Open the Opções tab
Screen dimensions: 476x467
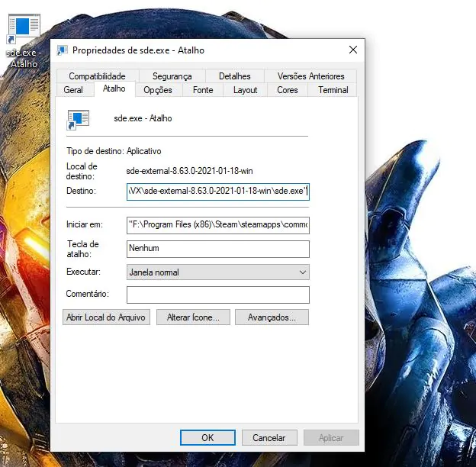point(158,90)
